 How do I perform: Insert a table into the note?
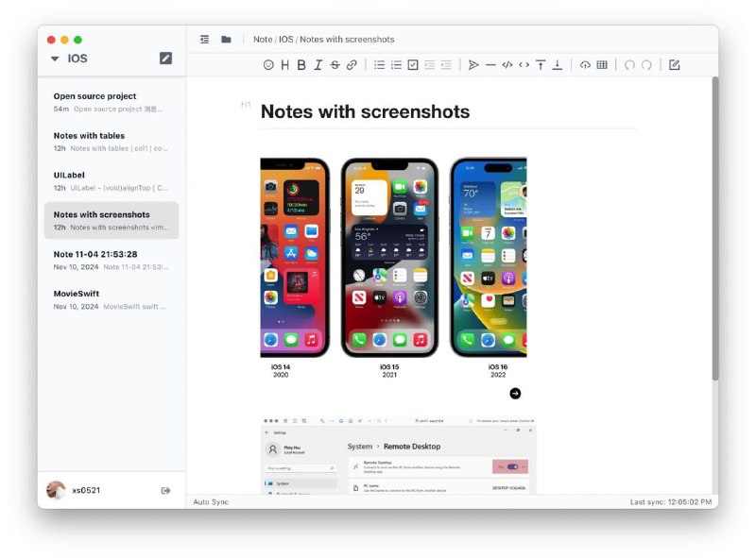(601, 64)
